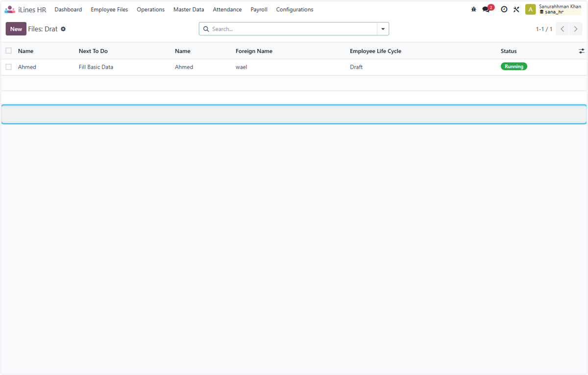
Task: Toggle search options dropdown arrow
Action: 383,29
